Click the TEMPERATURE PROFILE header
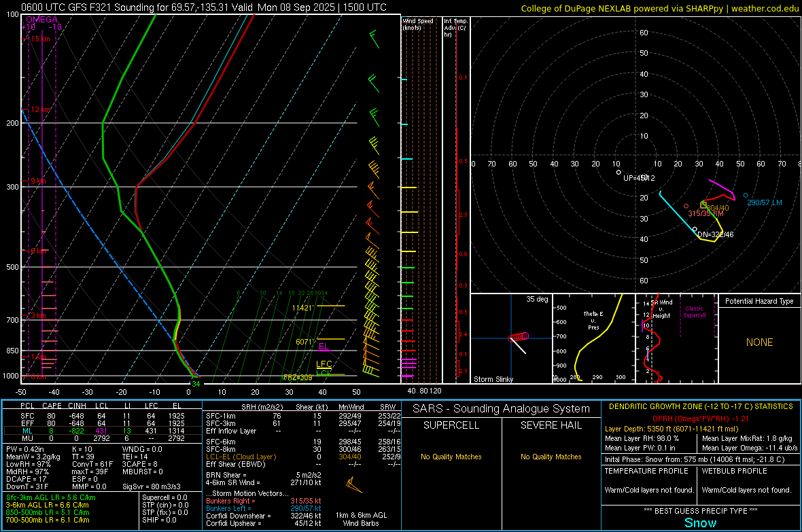 coord(646,471)
